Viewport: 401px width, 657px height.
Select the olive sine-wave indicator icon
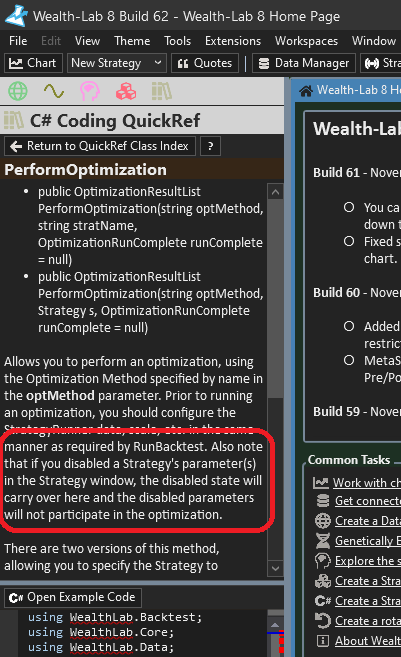54,91
